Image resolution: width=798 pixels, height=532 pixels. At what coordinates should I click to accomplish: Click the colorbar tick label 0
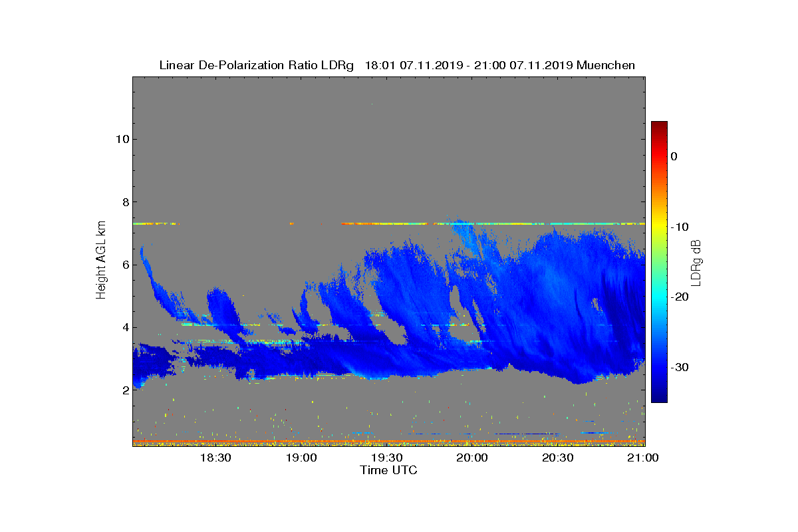click(674, 156)
